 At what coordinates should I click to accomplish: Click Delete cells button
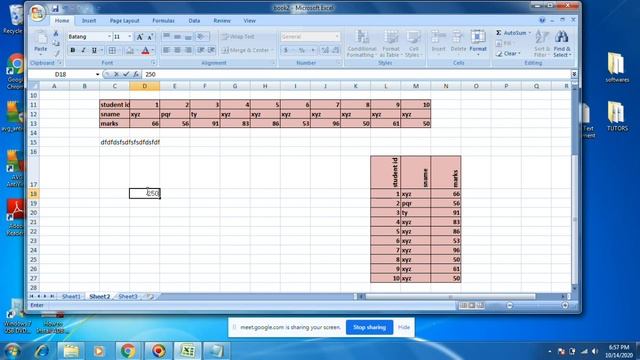[458, 42]
